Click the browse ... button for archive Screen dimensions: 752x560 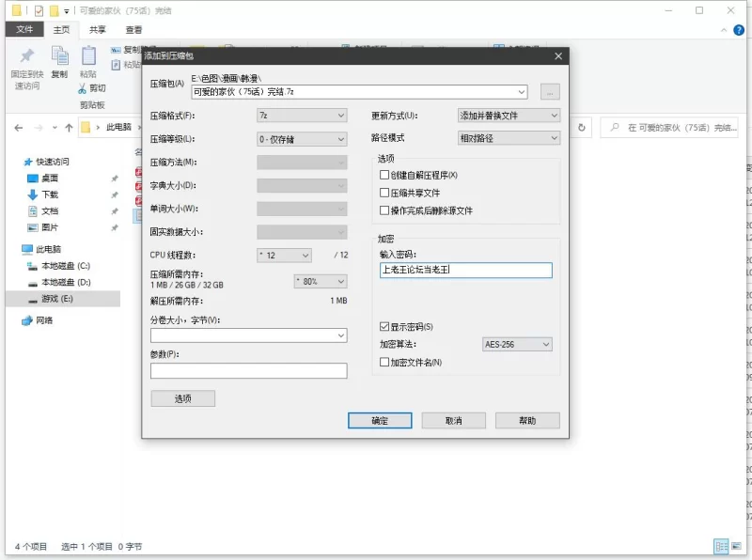(550, 92)
